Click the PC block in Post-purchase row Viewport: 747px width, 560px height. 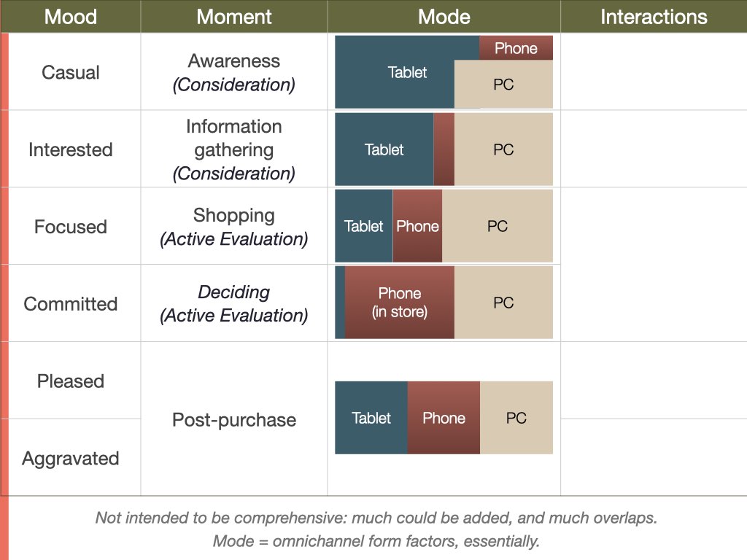click(x=516, y=418)
